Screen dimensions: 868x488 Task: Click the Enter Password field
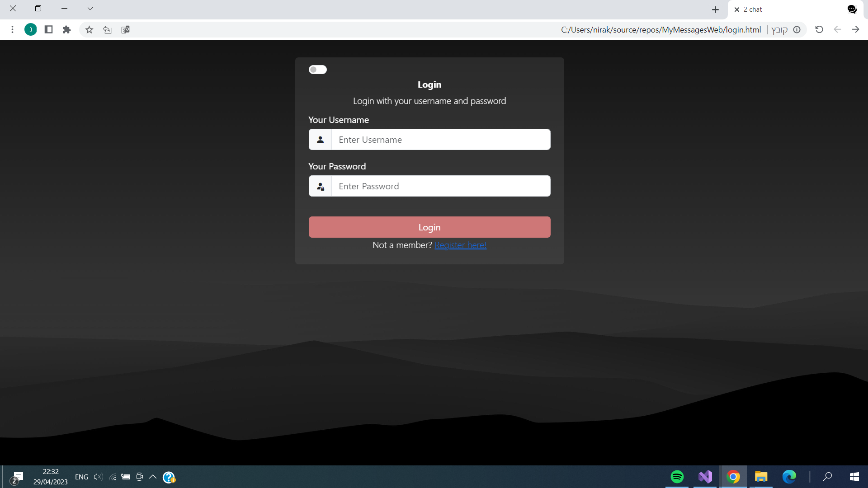pyautogui.click(x=440, y=186)
